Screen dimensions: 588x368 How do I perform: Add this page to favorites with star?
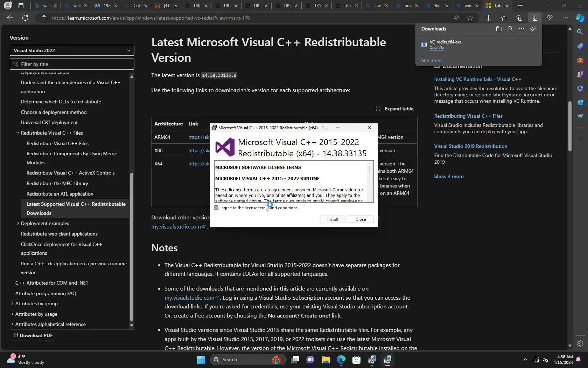[x=470, y=18]
